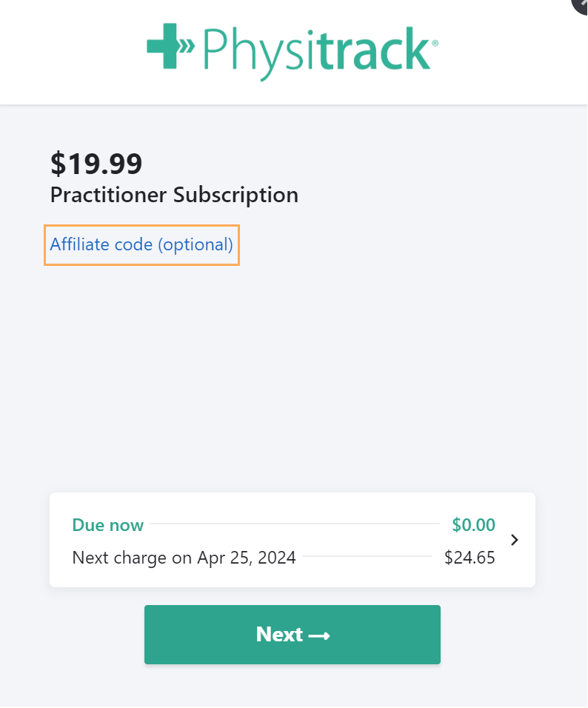Click the $24.65 next charge amount
The width and height of the screenshot is (588, 708).
[470, 558]
